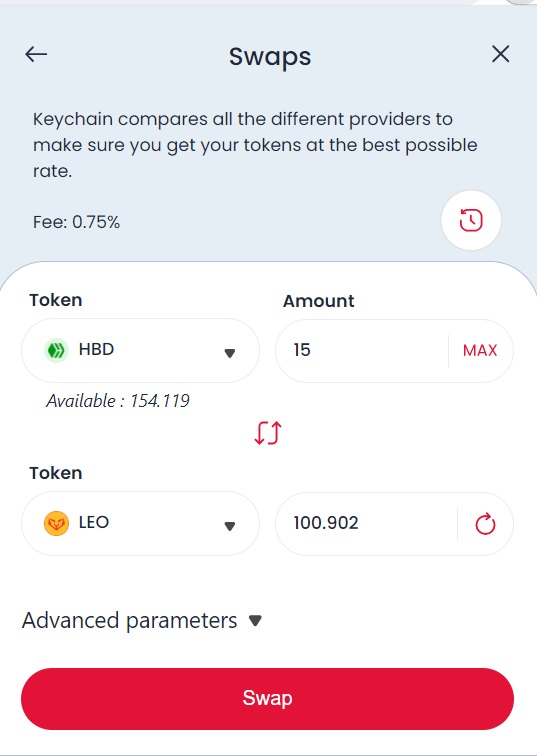
Task: Click the Available : 154.119 balance text
Action: (x=118, y=401)
